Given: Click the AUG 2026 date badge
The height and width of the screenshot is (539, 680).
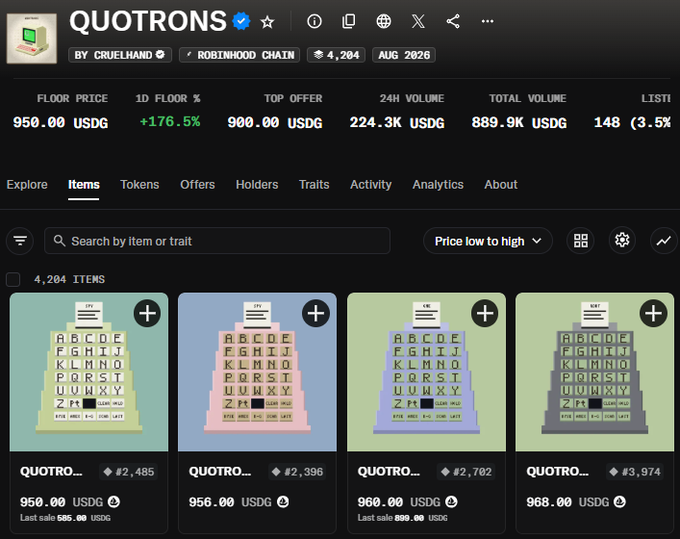Looking at the screenshot, I should point(404,55).
